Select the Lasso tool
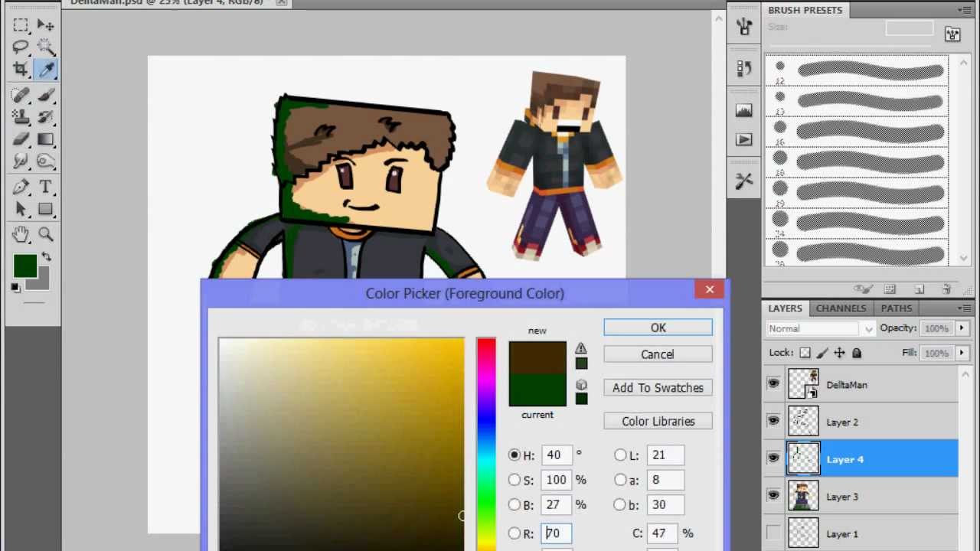 point(21,47)
